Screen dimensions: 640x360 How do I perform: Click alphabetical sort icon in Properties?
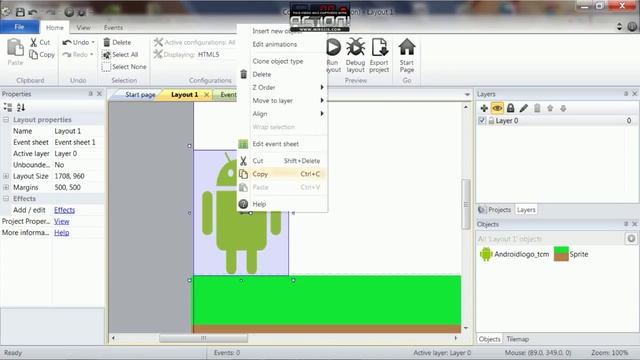click(x=21, y=107)
